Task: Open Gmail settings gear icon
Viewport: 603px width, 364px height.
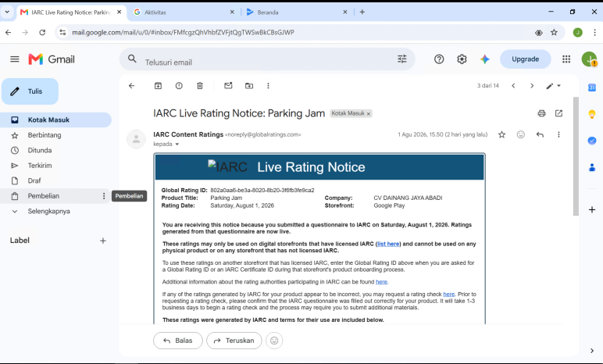Action: 462,59
